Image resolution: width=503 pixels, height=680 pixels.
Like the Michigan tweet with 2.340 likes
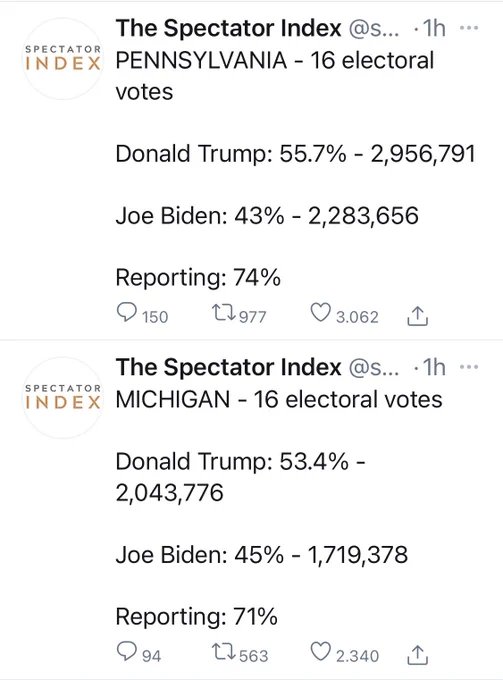point(320,651)
